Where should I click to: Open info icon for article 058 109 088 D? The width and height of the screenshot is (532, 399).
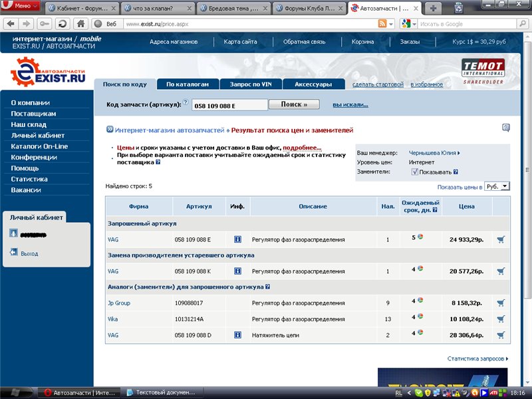[x=237, y=335]
